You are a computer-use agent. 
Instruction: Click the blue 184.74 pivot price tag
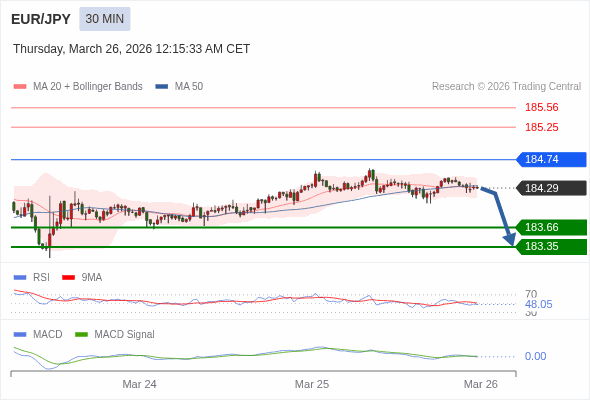pos(551,160)
